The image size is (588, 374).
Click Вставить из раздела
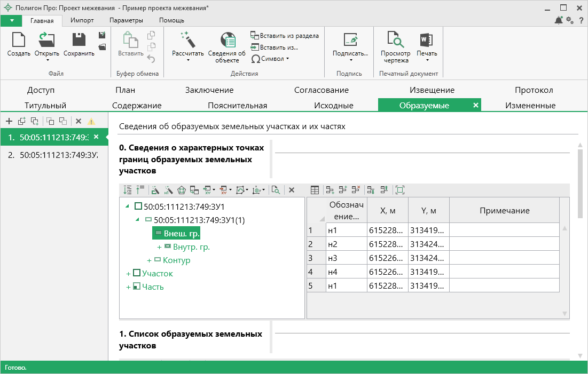284,35
